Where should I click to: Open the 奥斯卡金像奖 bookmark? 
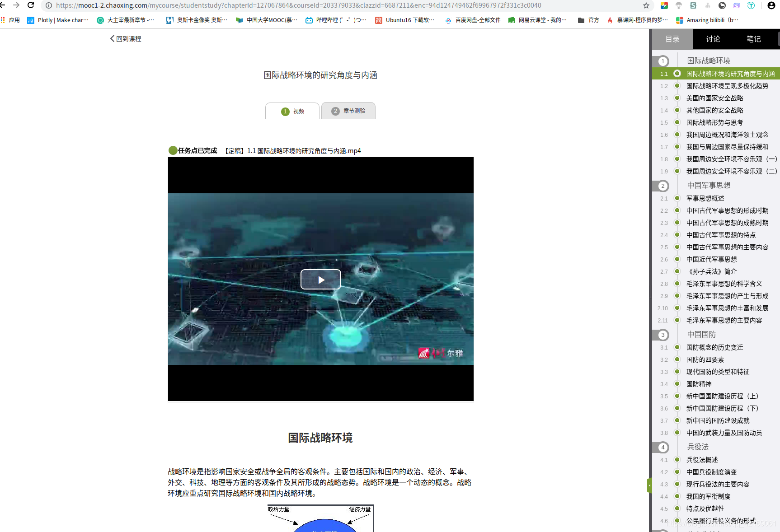[197, 20]
